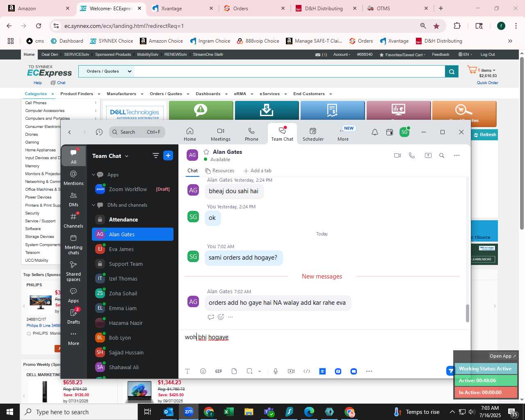Viewport: 525px width, 420px height.
Task: Open more options ellipsis in chat header
Action: [x=457, y=155]
